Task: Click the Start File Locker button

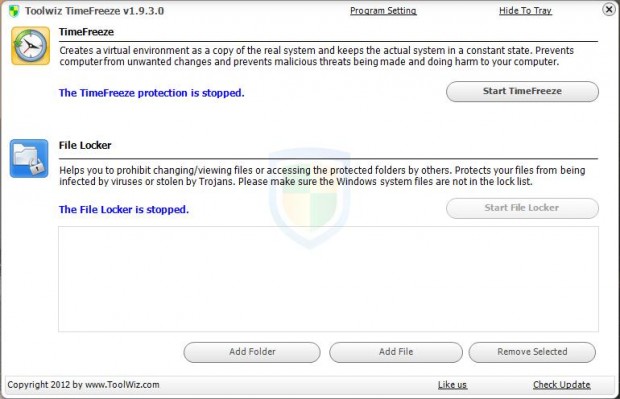Action: point(522,208)
